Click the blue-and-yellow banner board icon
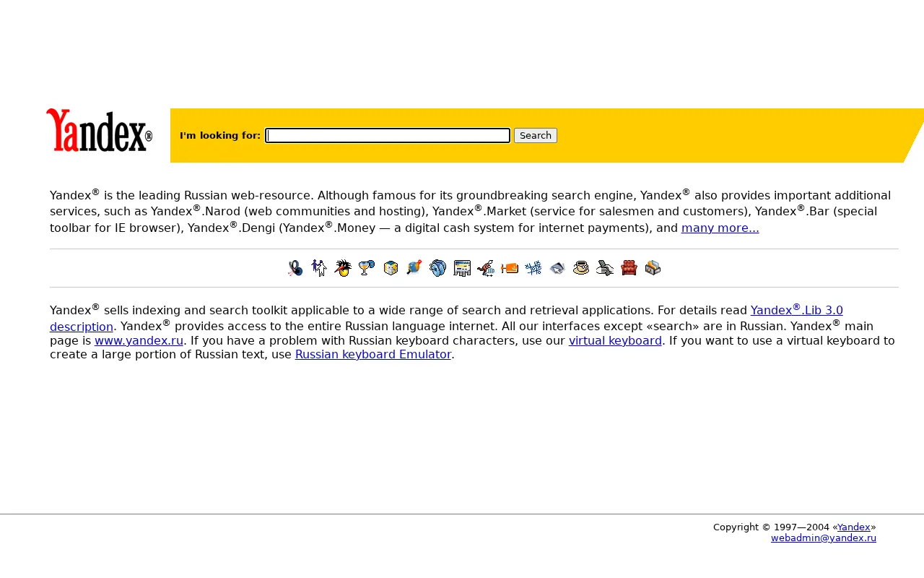The width and height of the screenshot is (924, 578). (x=462, y=268)
